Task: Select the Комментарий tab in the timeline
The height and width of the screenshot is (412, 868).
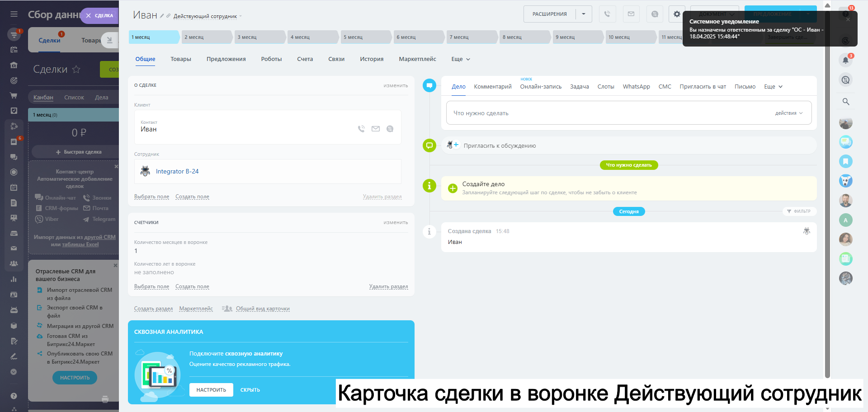Action: coord(493,87)
